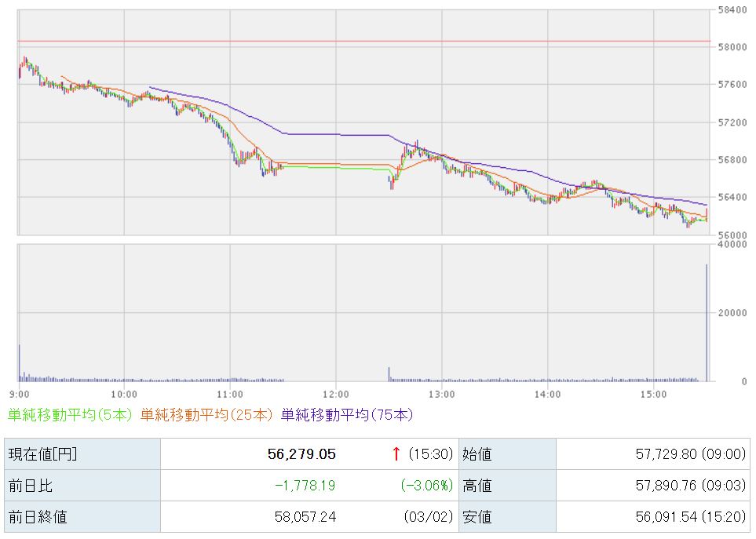Click the 13:00 time axis label
Viewport: 756px width, 539px height.
click(x=441, y=393)
